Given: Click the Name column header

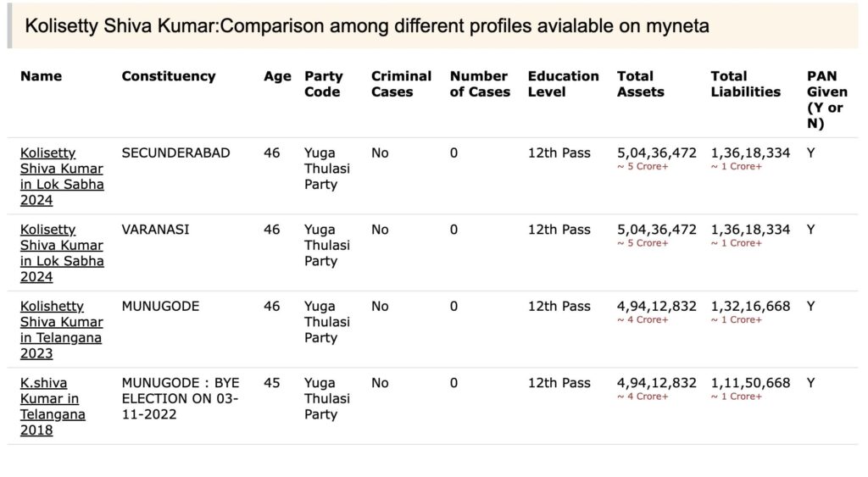Looking at the screenshot, I should (x=41, y=76).
